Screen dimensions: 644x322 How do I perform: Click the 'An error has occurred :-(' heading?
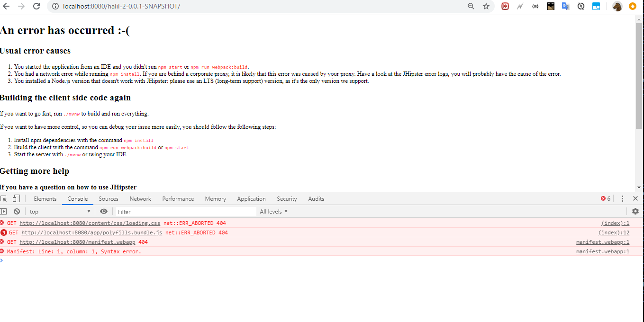[64, 30]
